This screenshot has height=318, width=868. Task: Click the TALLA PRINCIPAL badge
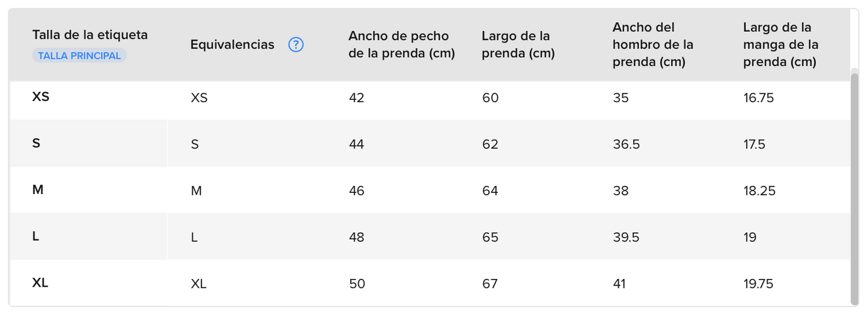click(x=79, y=56)
